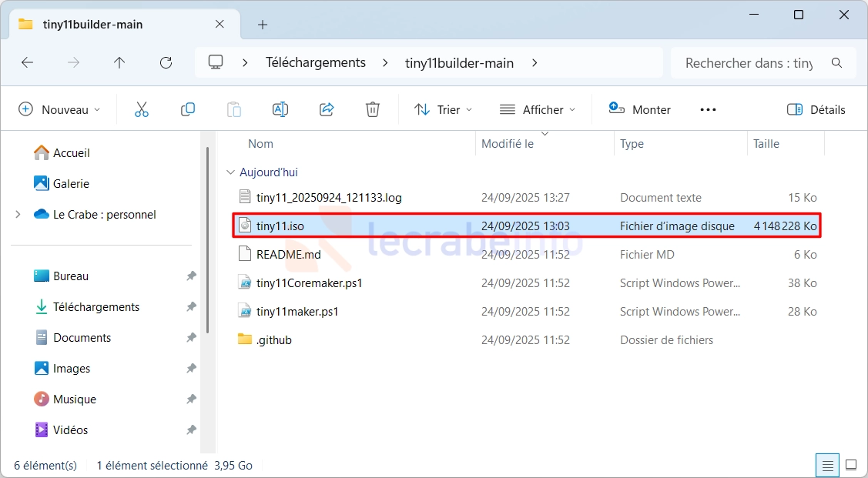The height and width of the screenshot is (478, 868).
Task: Open Galerie in the navigation pane
Action: point(62,183)
